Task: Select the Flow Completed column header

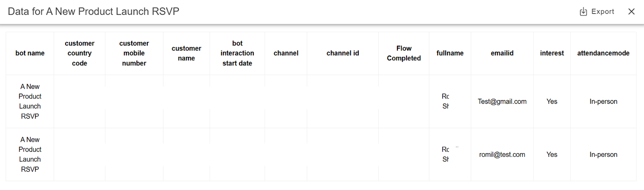Action: [404, 53]
